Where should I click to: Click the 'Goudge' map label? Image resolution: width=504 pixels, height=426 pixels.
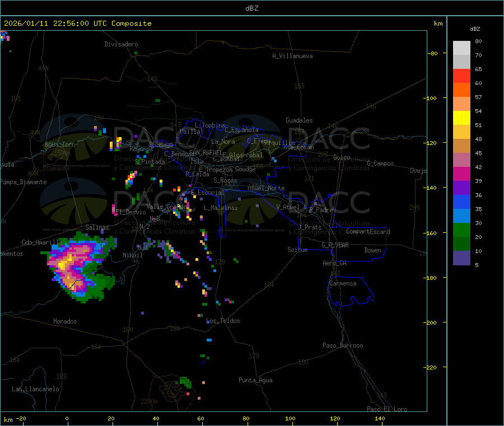[x=245, y=169]
